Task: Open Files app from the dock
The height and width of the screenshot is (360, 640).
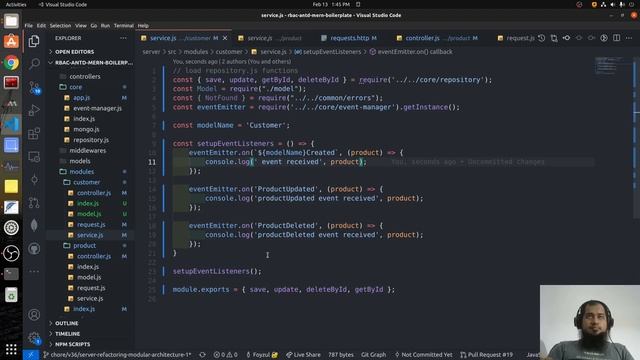Action: point(11,21)
